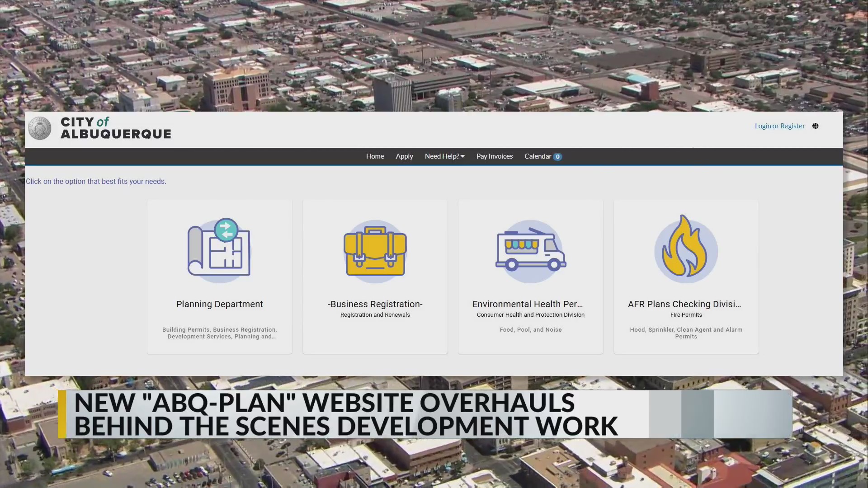Select the Calendar counter badge showing 0
This screenshot has height=488, width=868.
pyautogui.click(x=558, y=156)
